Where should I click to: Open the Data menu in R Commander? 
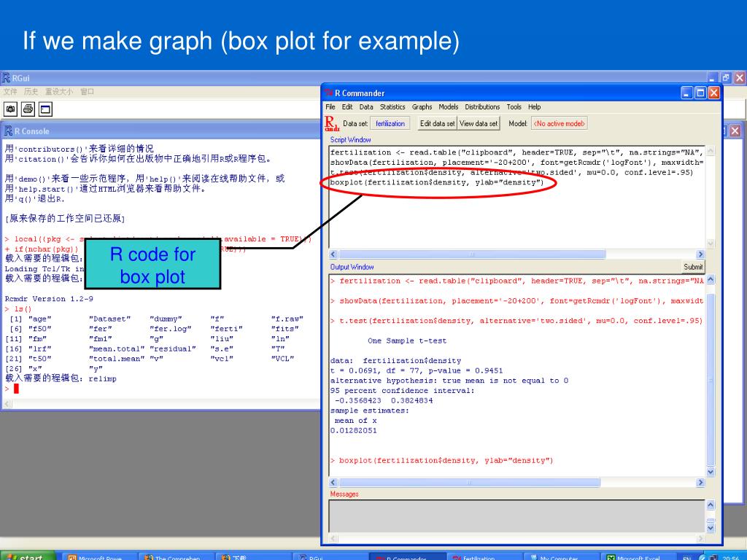click(x=366, y=106)
